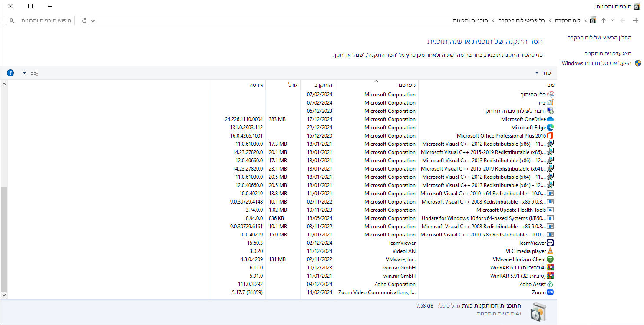Click the VMware Horizon Client icon
Image resolution: width=644 pixels, height=325 pixels.
550,259
